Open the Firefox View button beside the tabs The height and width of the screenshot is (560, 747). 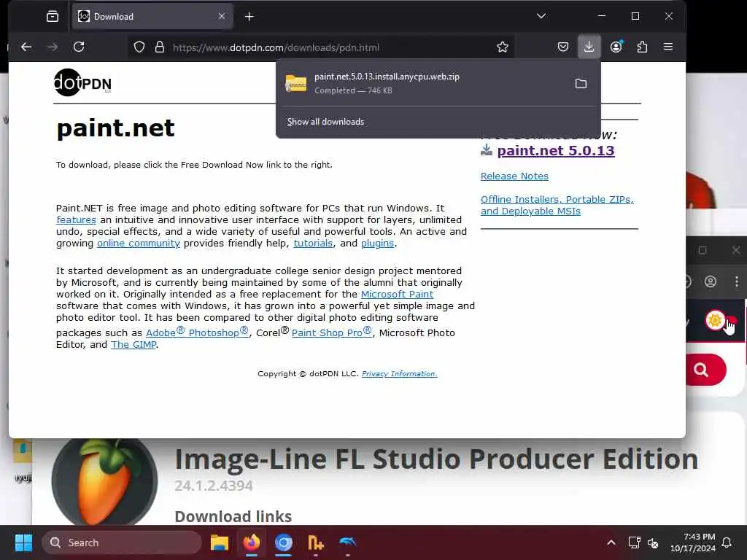pos(53,17)
